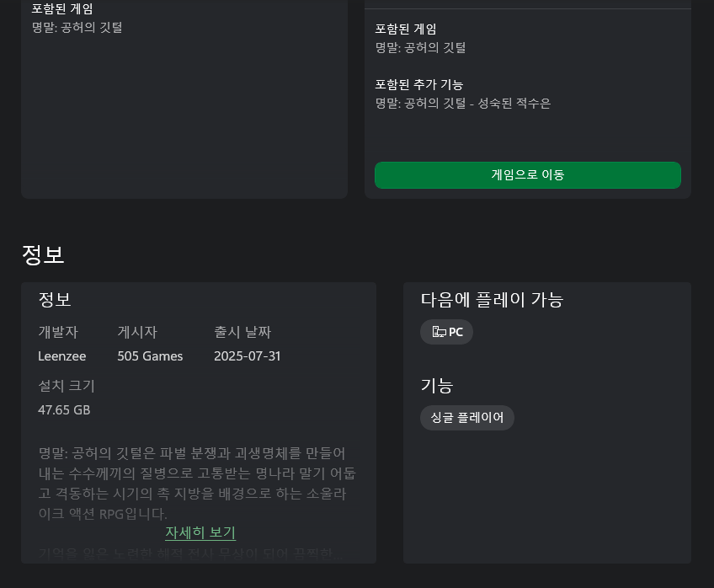Image resolution: width=714 pixels, height=588 pixels.
Task: Select the 싱글 플레이어 feature chip
Action: point(466,418)
